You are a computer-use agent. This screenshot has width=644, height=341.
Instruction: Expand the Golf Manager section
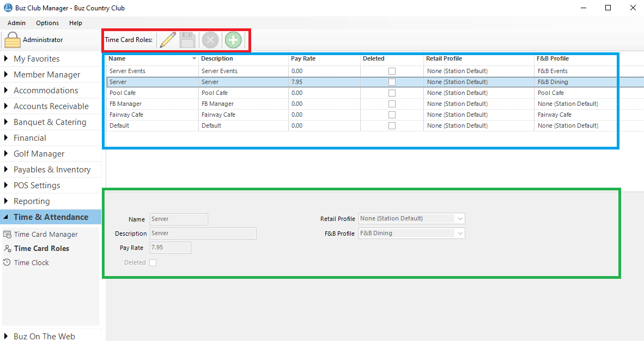pyautogui.click(x=39, y=154)
